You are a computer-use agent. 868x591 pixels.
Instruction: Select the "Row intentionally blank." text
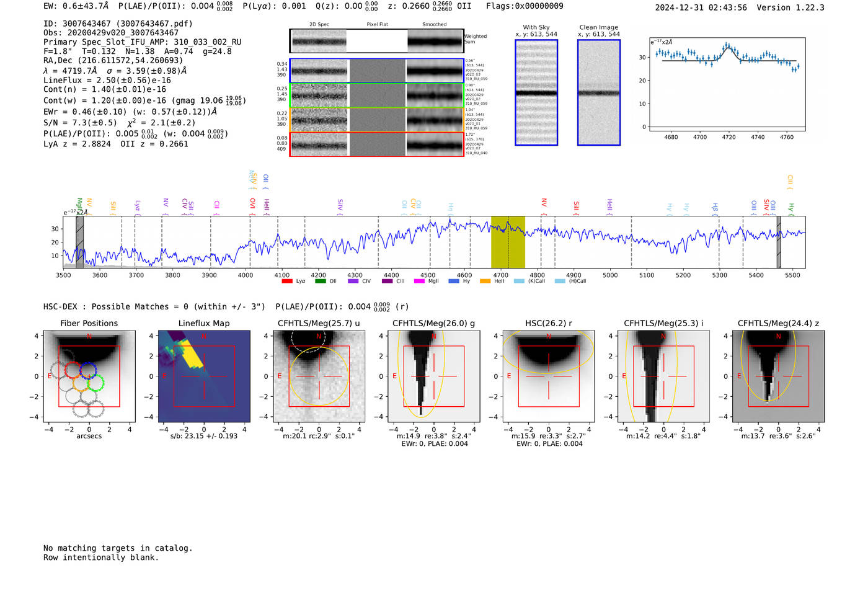click(x=101, y=558)
